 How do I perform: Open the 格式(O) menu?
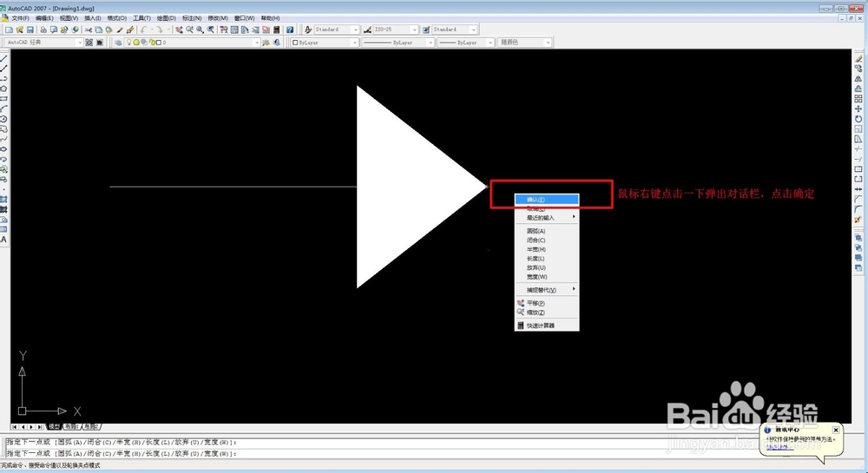(x=116, y=18)
